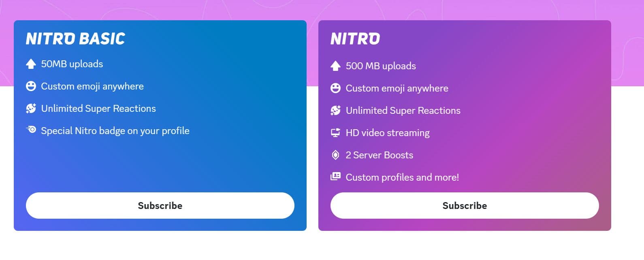This screenshot has height=260, width=644.
Task: Click the custom profiles card icon
Action: 335,177
